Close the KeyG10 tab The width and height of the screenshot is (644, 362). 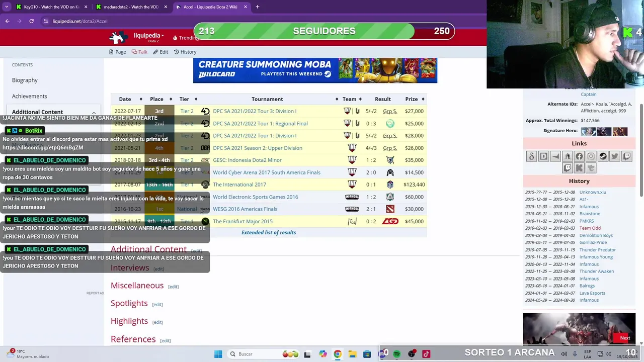coord(86,7)
